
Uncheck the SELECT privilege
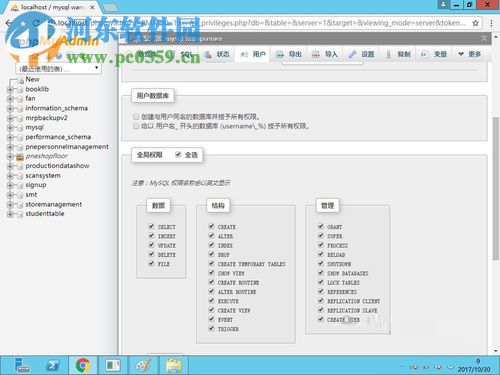click(151, 226)
